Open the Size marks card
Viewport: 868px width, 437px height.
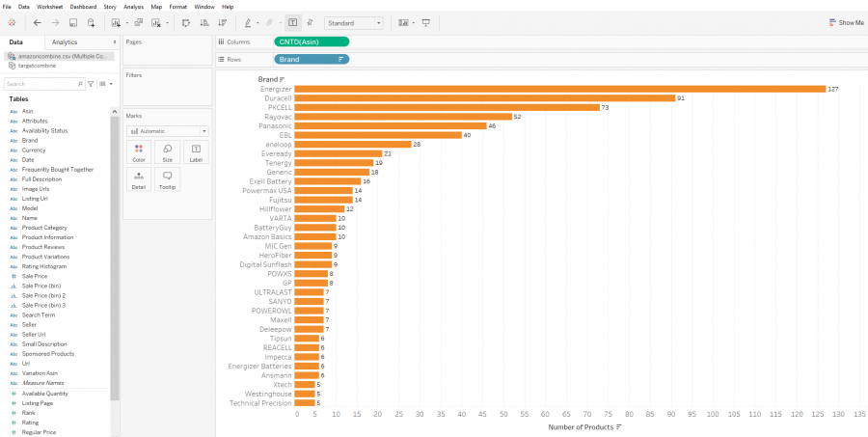pos(167,152)
